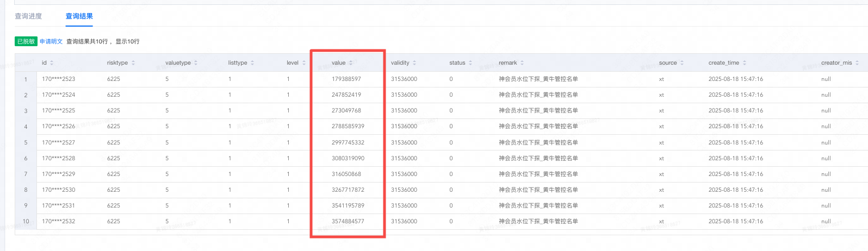Click the value cell 3080319090
Image resolution: width=868 pixels, height=251 pixels.
(348, 158)
